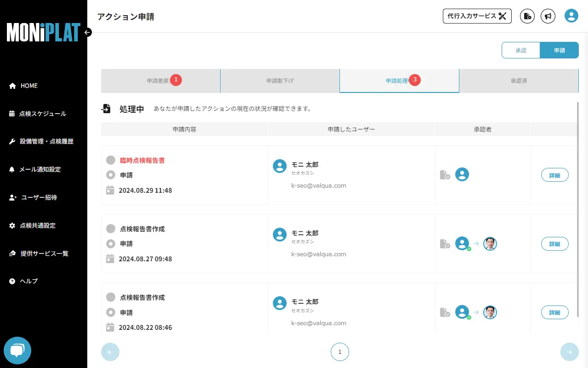The image size is (588, 368).
Task: Click the file settings icon in header
Action: pyautogui.click(x=527, y=16)
